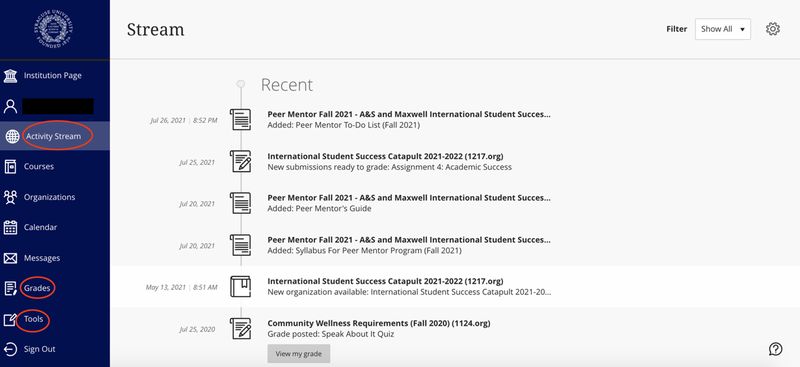Click the Grades sheet icon
Viewport: 800px width, 367px height.
10,288
